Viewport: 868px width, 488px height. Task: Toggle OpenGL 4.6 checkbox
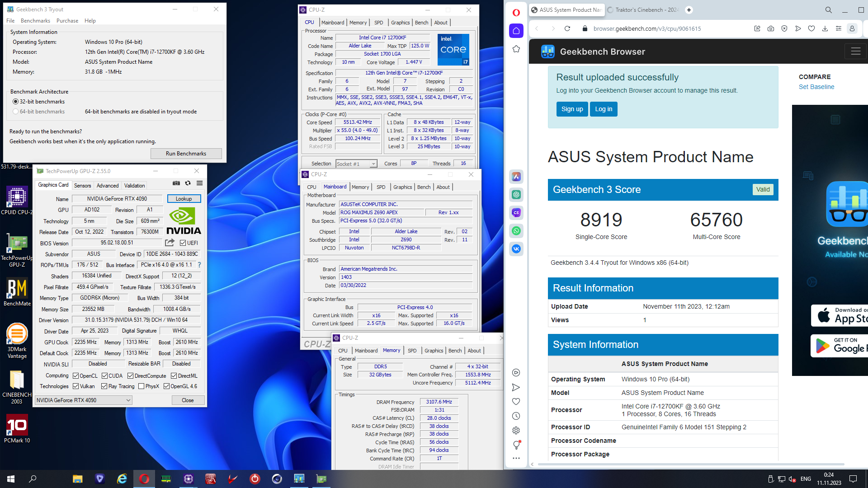(166, 386)
